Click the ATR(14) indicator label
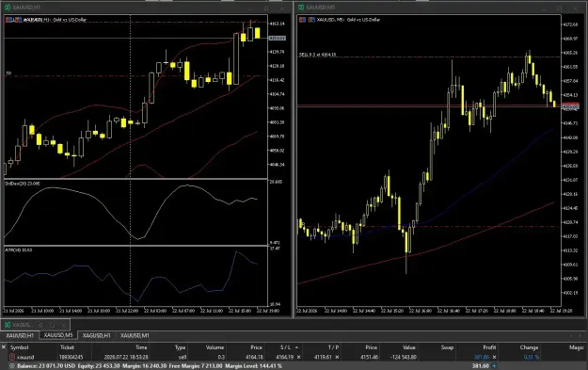 [x=19, y=249]
